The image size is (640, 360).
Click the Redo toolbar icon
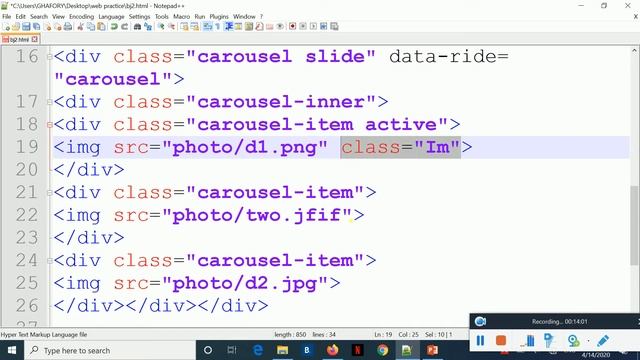click(124, 27)
